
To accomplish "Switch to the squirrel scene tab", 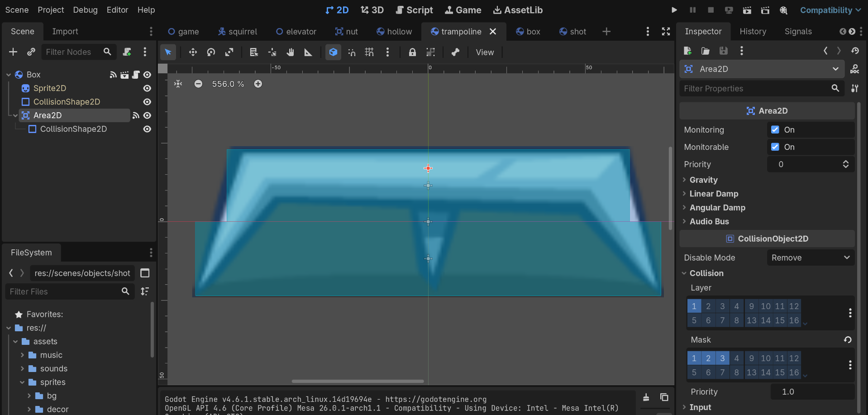I will [238, 31].
